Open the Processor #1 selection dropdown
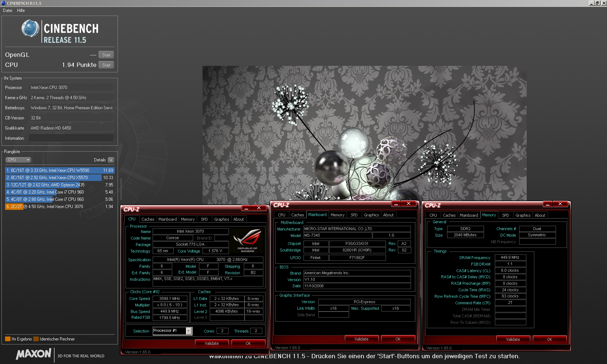 (x=188, y=331)
